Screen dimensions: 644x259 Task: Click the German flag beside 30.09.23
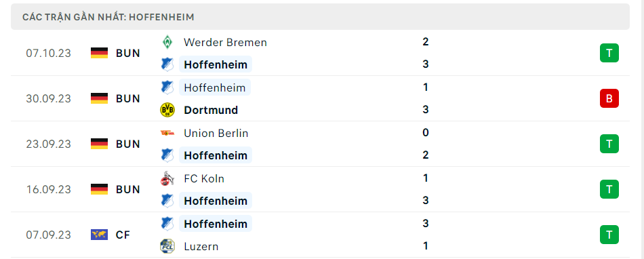tap(99, 98)
